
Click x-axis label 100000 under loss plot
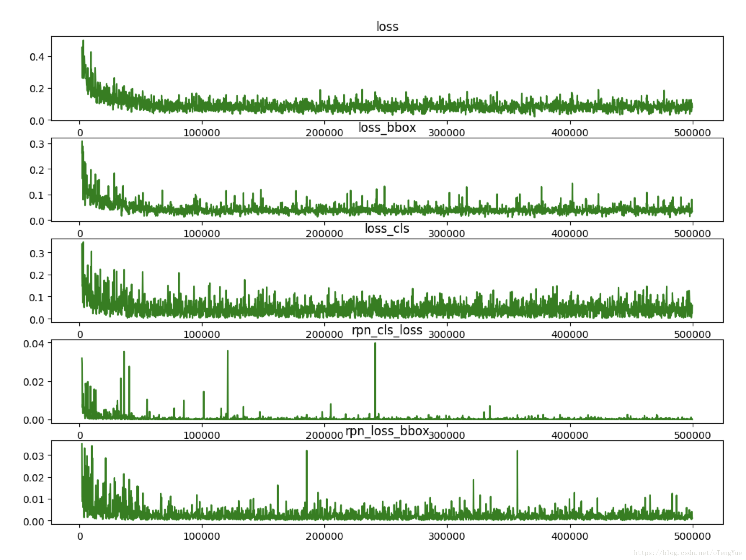[x=202, y=133]
